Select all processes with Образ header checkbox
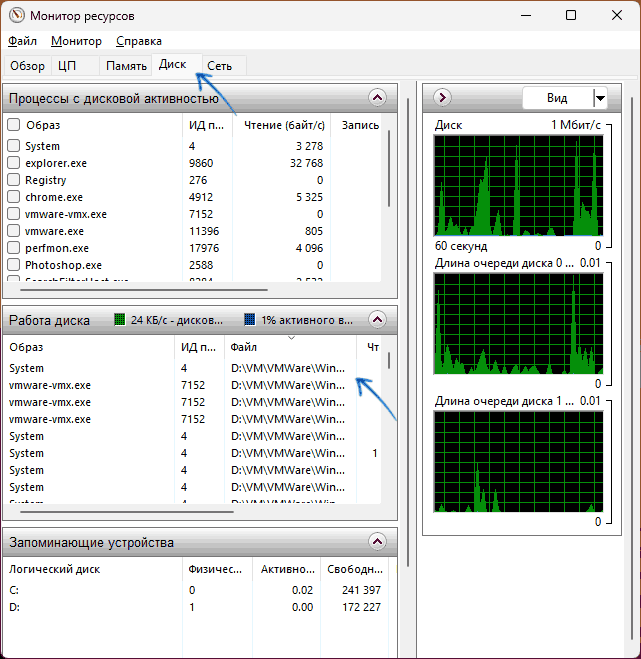Viewport: 641px width, 659px height. tap(14, 125)
